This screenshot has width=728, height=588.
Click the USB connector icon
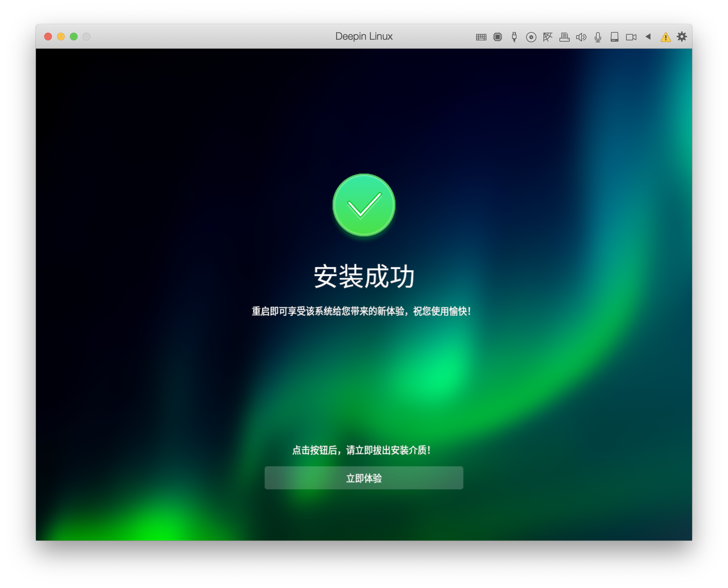514,37
